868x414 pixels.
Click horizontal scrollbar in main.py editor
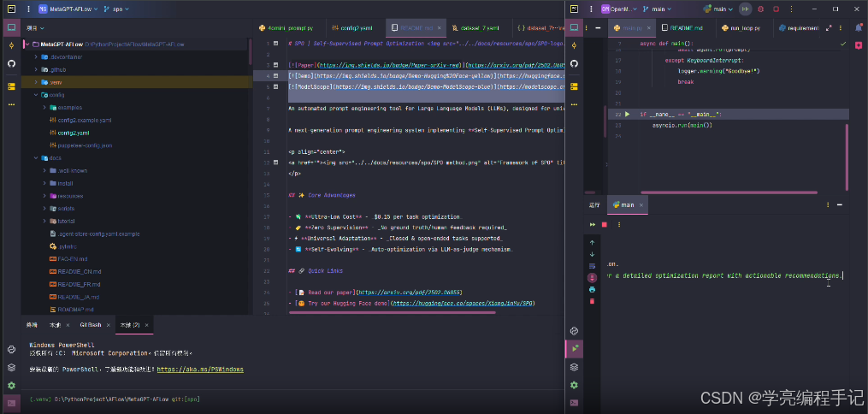tap(729, 192)
